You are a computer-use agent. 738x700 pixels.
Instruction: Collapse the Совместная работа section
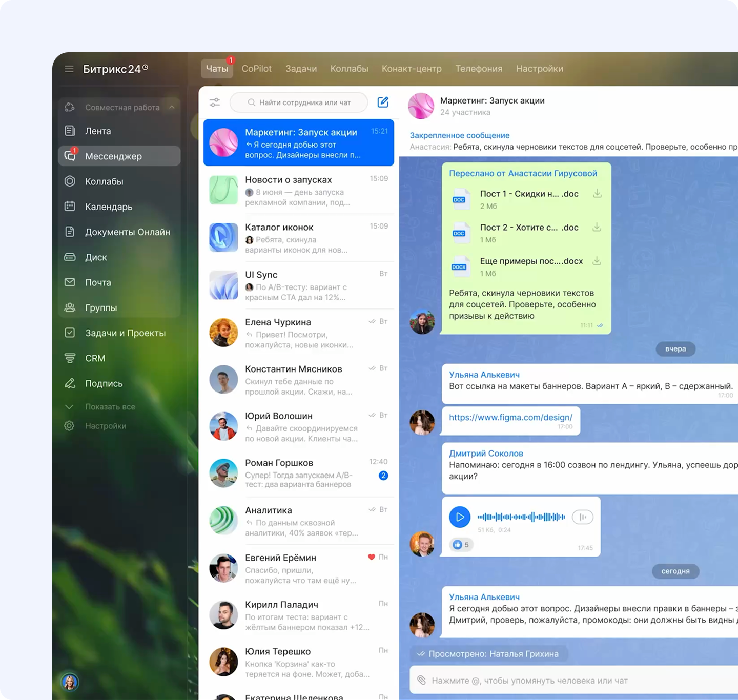coord(172,107)
